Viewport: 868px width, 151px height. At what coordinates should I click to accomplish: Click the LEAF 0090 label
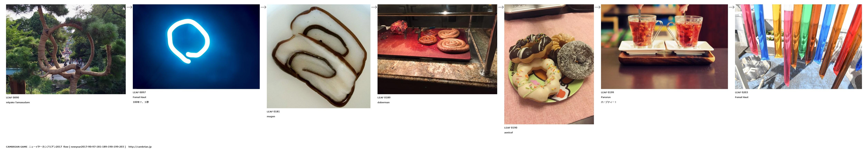coord(12,98)
